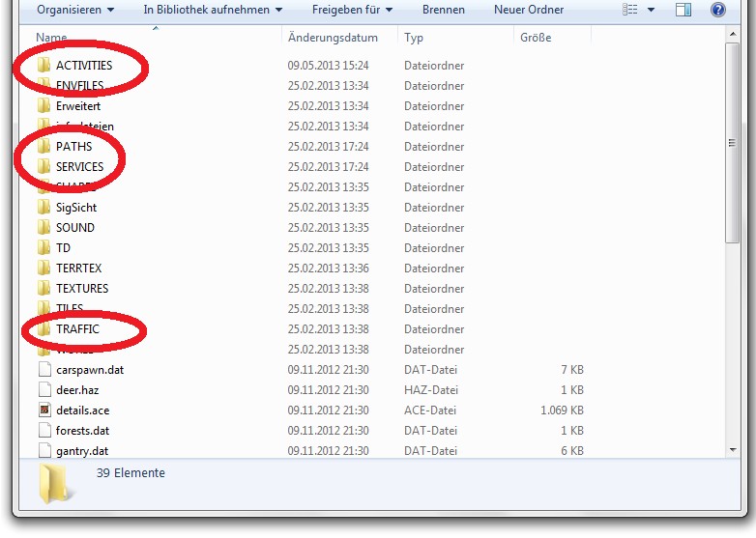The image size is (756, 538).
Task: Open the Freigeben für dropdown
Action: pyautogui.click(x=354, y=10)
